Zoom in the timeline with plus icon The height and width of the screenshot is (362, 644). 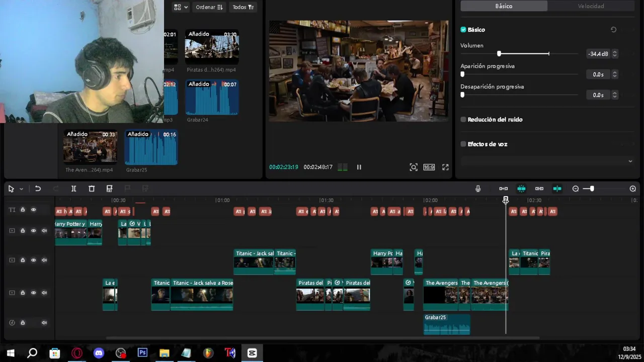click(x=633, y=189)
